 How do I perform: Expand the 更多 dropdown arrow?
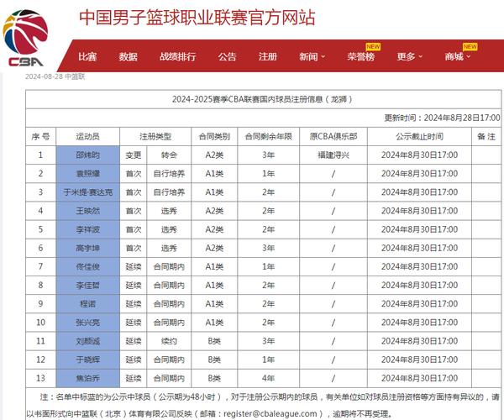point(420,57)
